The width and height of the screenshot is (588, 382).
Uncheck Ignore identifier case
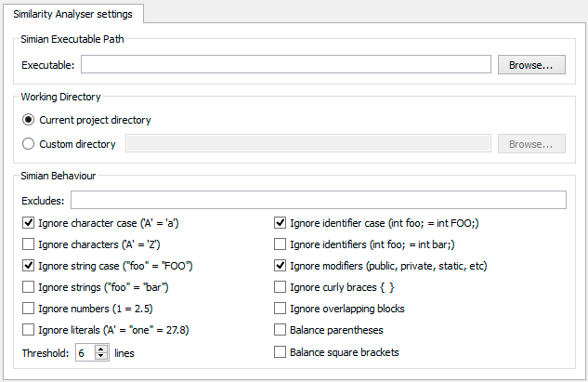click(281, 223)
